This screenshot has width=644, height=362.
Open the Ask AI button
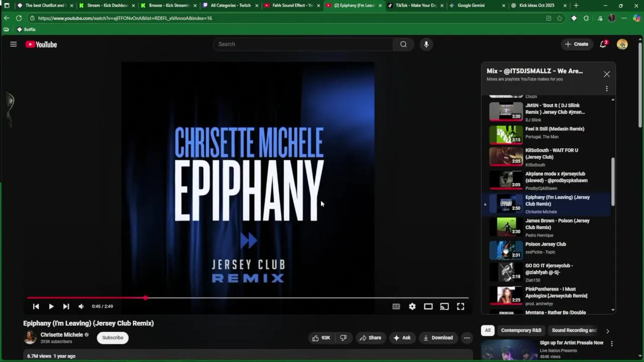[x=402, y=338]
